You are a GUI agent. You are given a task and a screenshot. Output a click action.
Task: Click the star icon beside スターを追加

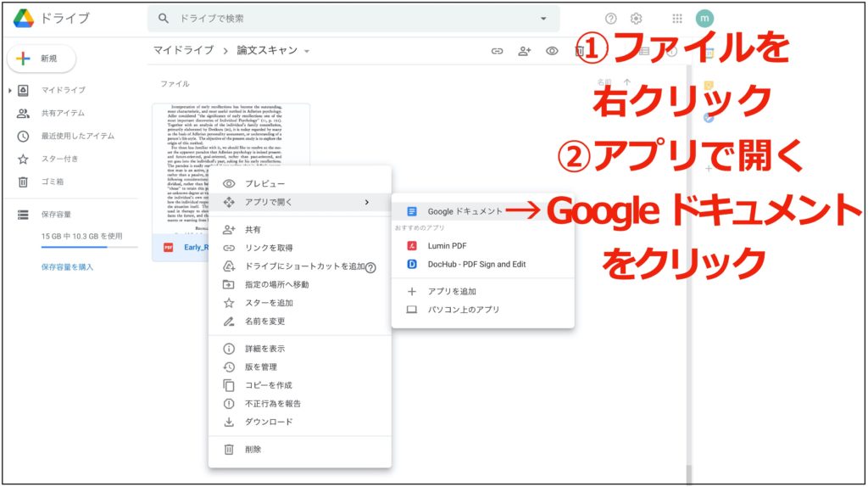click(x=229, y=303)
